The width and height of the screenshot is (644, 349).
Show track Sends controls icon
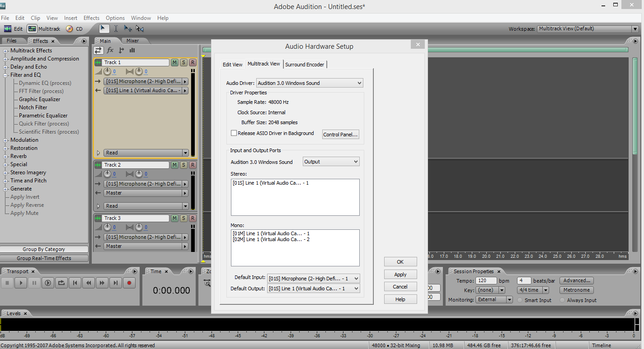click(122, 50)
